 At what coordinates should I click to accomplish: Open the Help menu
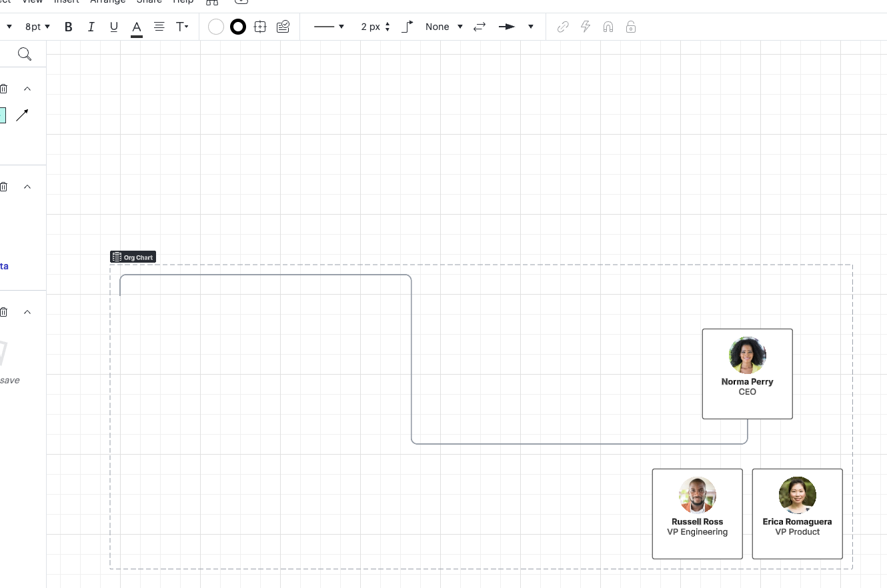[183, 2]
